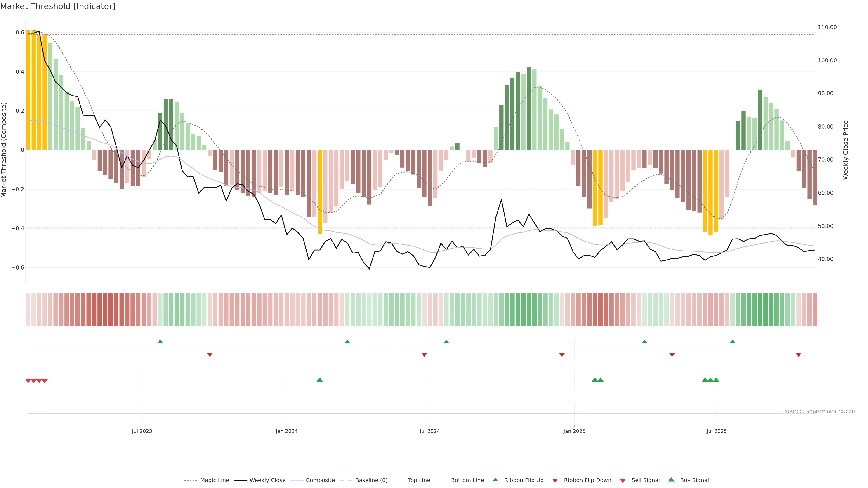Screen dimensions: 868x488
Task: Click the Jul 2024 x-axis label
Action: (x=430, y=431)
